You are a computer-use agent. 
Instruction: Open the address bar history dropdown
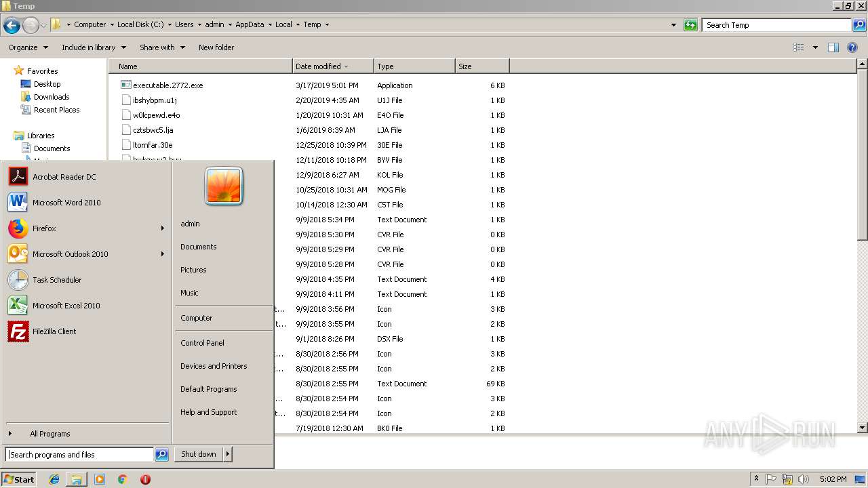(673, 25)
